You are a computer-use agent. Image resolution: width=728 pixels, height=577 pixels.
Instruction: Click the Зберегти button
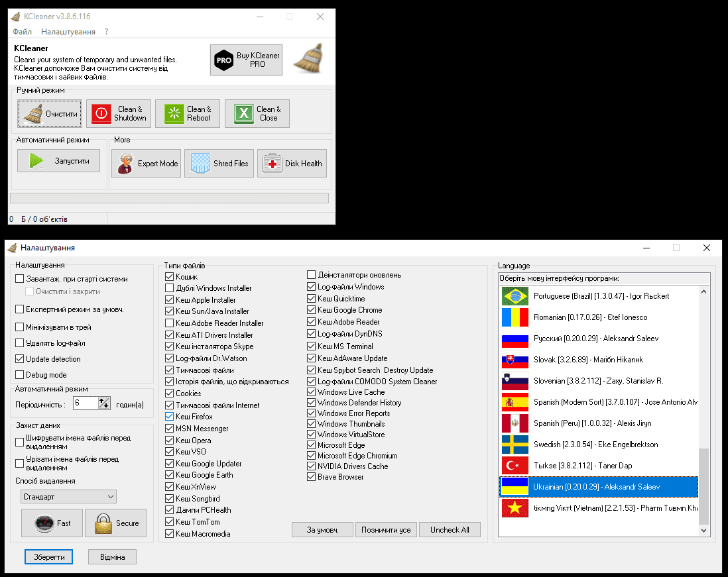[49, 557]
